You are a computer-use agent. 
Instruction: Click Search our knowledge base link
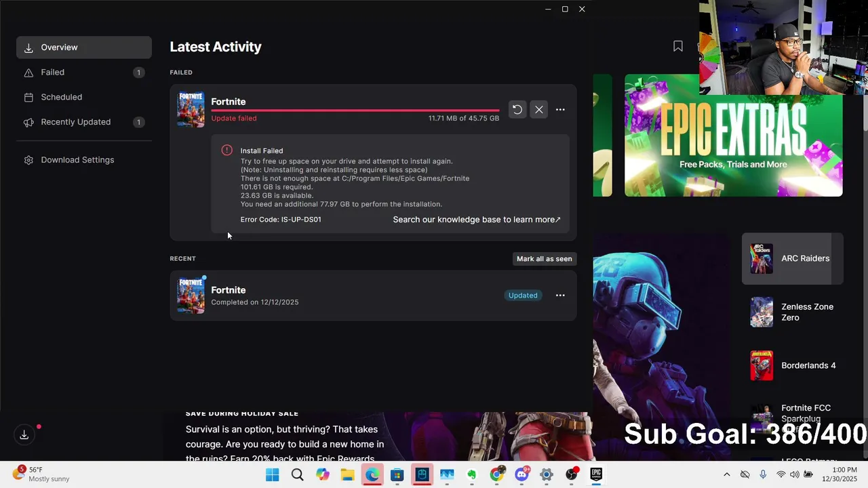tap(477, 220)
